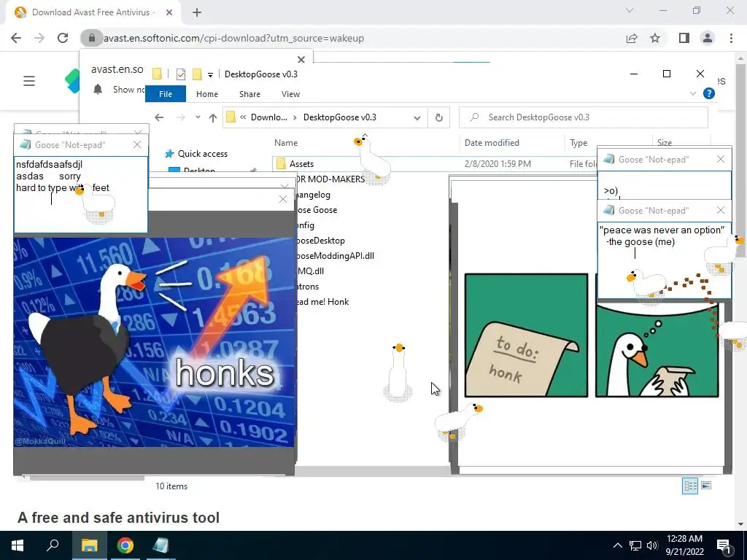The width and height of the screenshot is (747, 560).
Task: Close the 'hard to type' Goose Not-epad
Action: [x=136, y=144]
